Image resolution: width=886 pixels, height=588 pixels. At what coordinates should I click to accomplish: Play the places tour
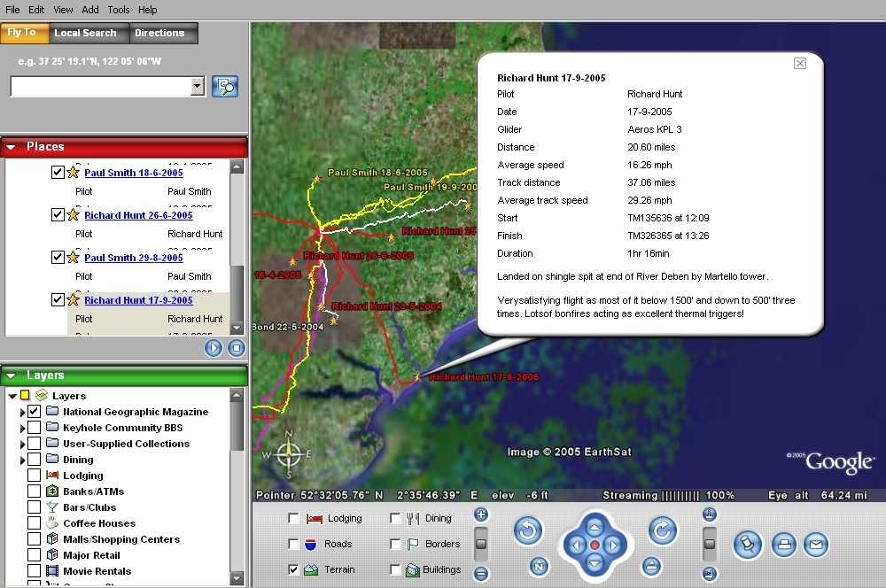214,348
